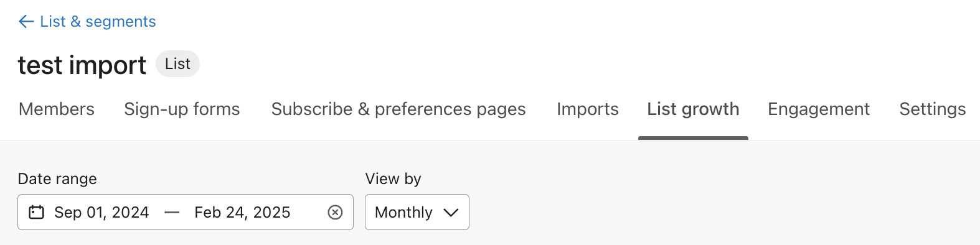980x245 pixels.
Task: Click the calendar icon in date range
Action: tap(37, 212)
